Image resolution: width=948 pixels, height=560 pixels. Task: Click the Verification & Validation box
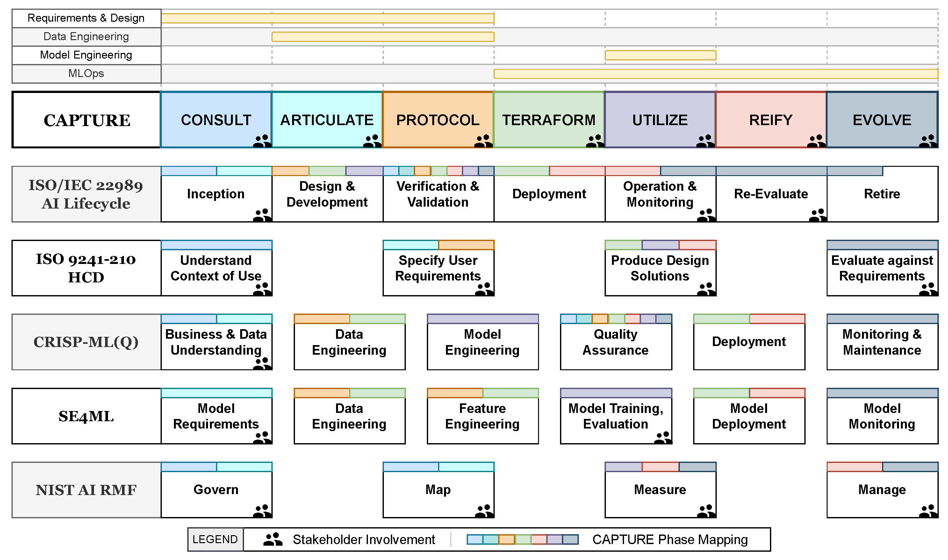(x=438, y=194)
